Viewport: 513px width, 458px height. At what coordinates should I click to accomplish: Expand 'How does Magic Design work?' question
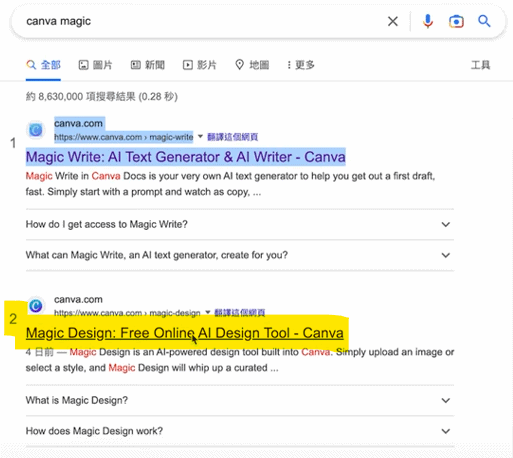click(240, 431)
